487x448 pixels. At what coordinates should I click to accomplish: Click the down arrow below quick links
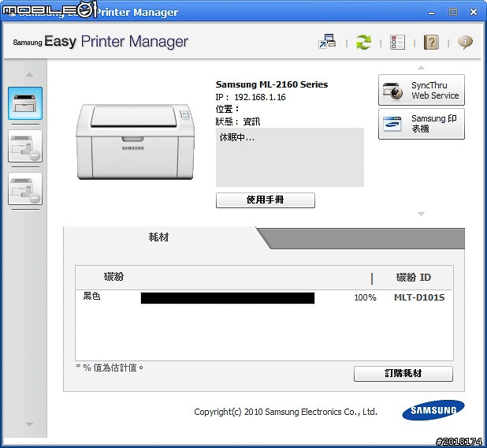421,214
